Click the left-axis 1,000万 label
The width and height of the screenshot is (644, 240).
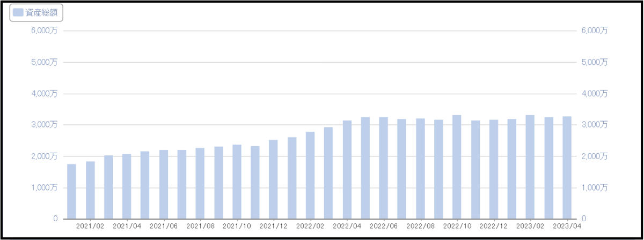pyautogui.click(x=45, y=187)
